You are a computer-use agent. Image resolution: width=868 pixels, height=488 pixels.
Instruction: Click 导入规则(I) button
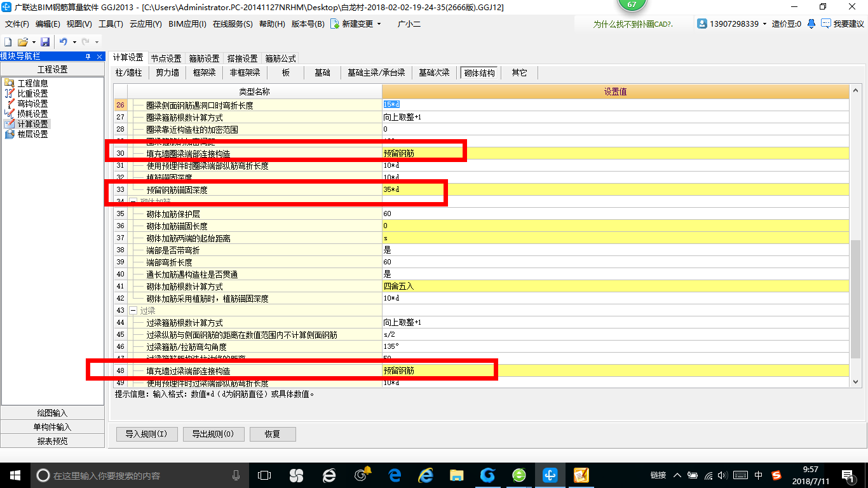[x=146, y=434]
